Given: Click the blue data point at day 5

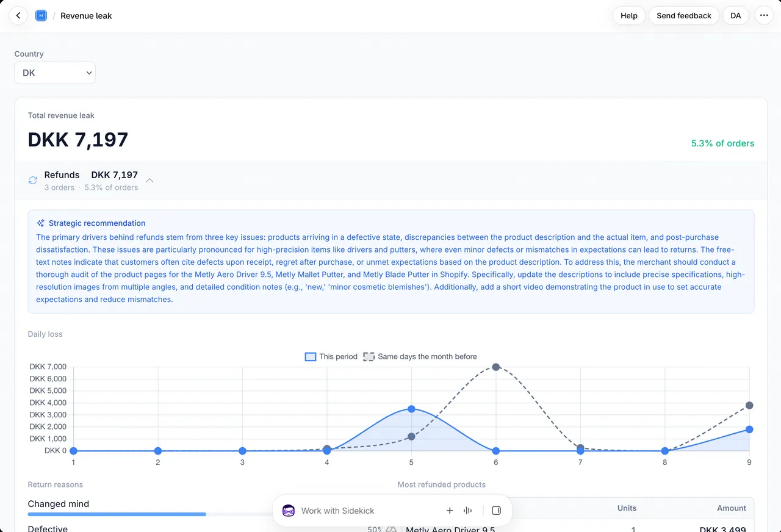Looking at the screenshot, I should click(x=411, y=409).
